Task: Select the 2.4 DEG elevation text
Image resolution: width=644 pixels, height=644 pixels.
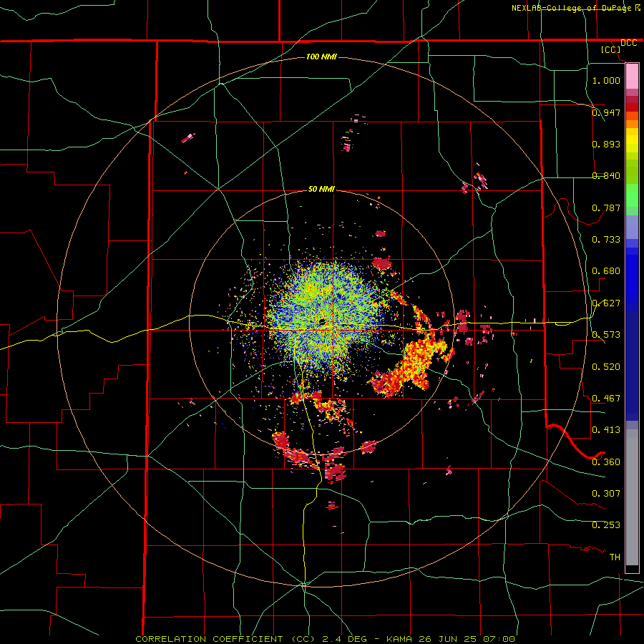Action: click(x=345, y=639)
